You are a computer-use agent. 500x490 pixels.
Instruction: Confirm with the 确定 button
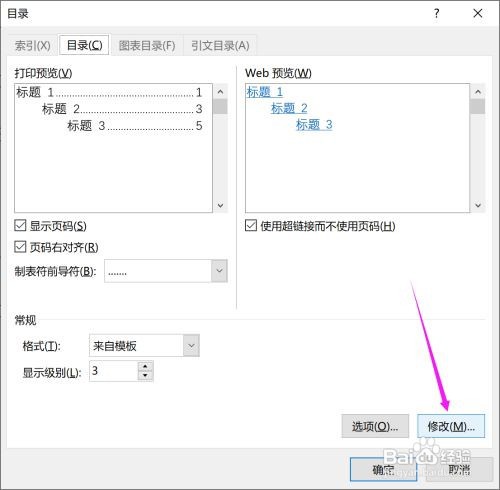(383, 470)
